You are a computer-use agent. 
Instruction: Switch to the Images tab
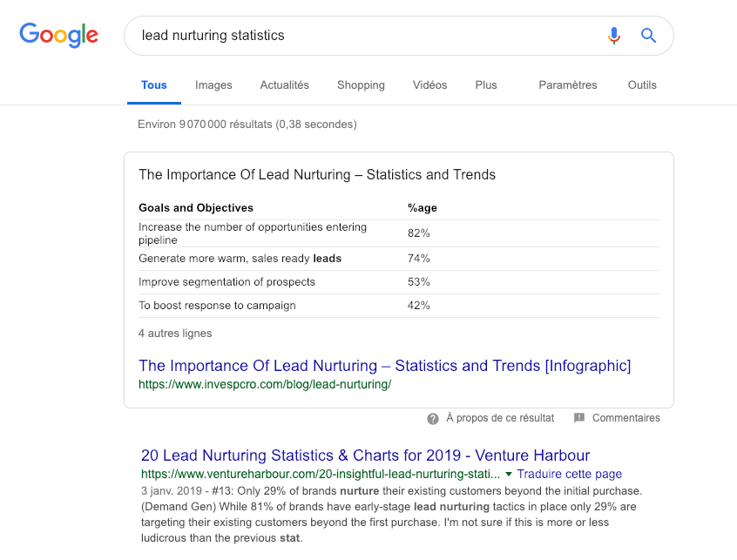coord(213,85)
